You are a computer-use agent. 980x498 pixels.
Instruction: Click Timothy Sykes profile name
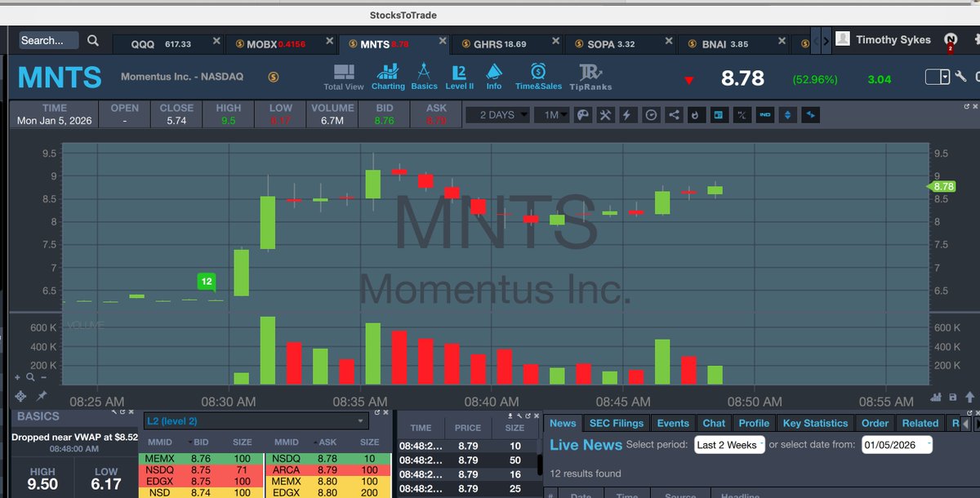(x=893, y=40)
